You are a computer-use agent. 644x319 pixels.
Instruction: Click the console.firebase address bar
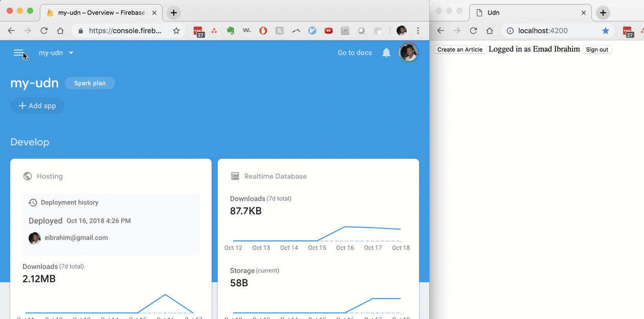(x=128, y=31)
